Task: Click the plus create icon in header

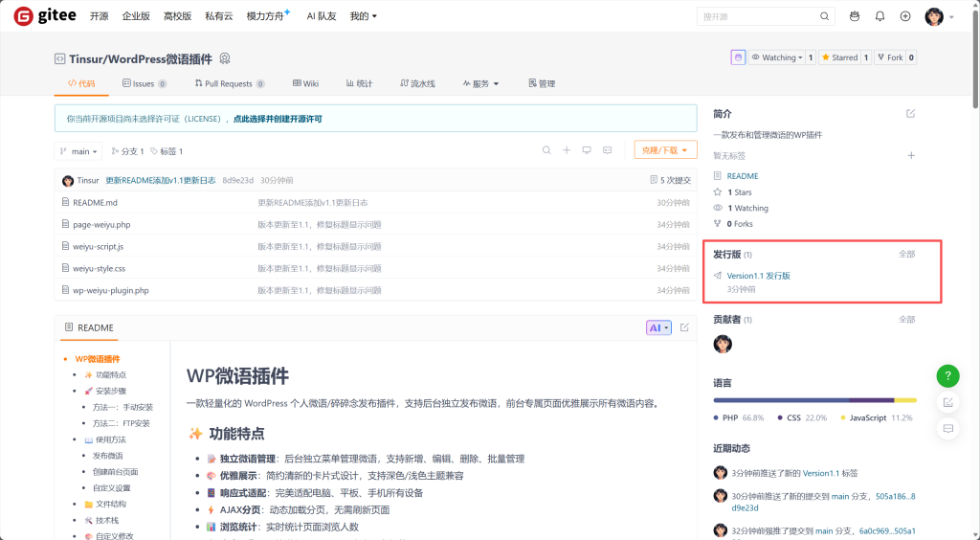Action: click(x=905, y=16)
